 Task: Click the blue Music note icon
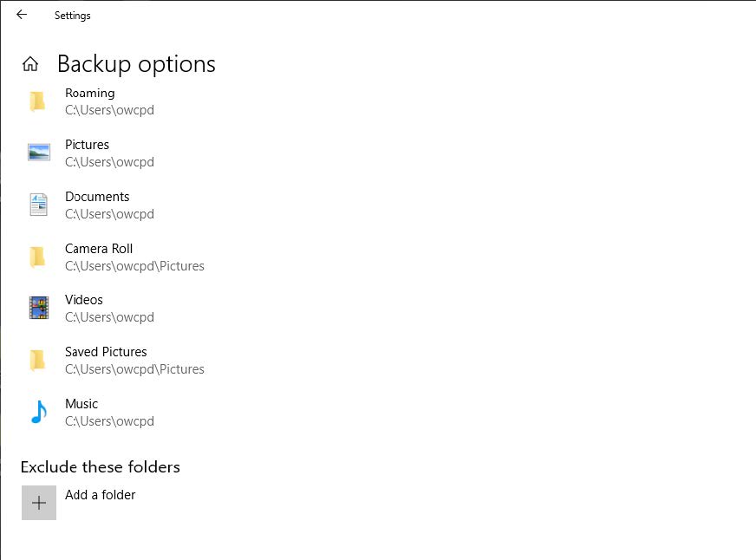pos(38,412)
